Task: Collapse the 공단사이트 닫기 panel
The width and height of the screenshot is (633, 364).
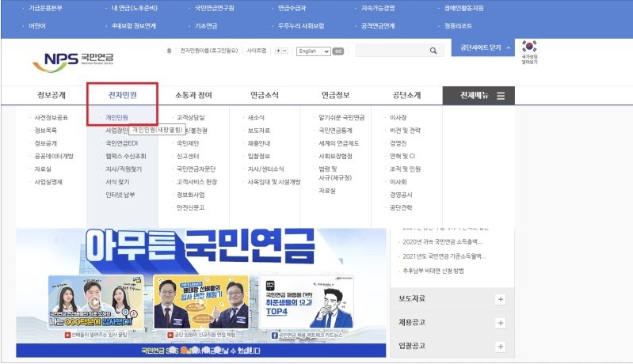Action: pyautogui.click(x=482, y=47)
